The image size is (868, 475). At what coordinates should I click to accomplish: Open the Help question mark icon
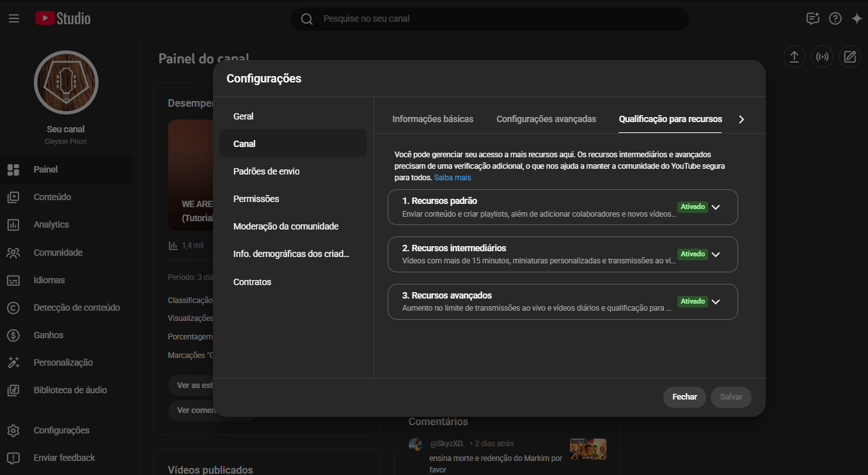[835, 19]
